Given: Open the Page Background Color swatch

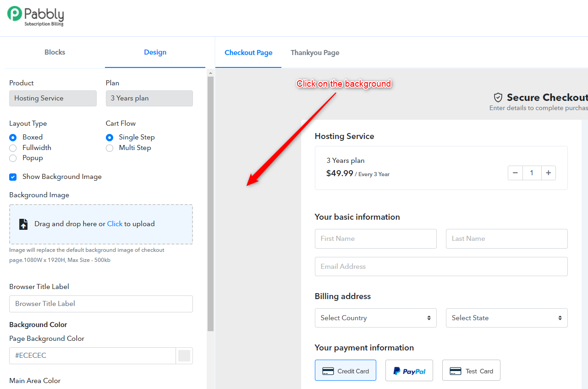Looking at the screenshot, I should (184, 356).
